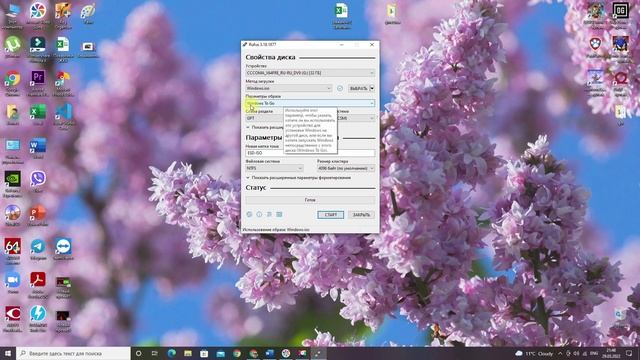Image resolution: width=640 pixels, height=360 pixels.
Task: Click the СТАРТ button
Action: pos(331,215)
